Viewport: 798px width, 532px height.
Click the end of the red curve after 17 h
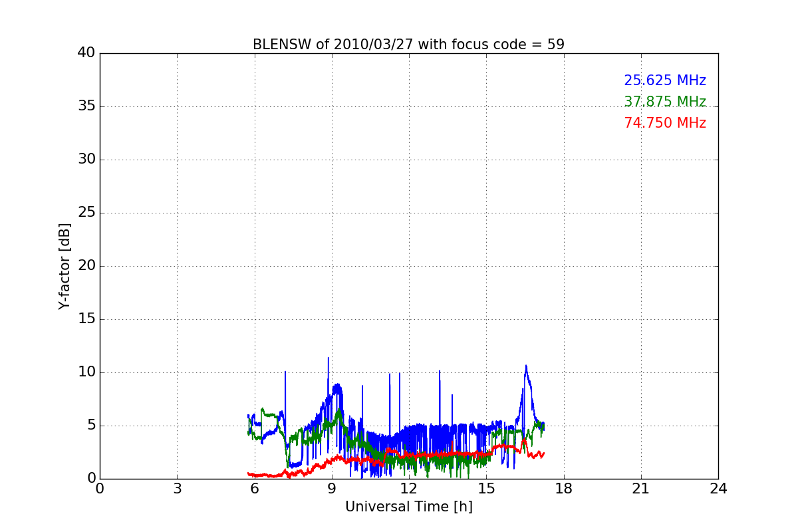544,453
